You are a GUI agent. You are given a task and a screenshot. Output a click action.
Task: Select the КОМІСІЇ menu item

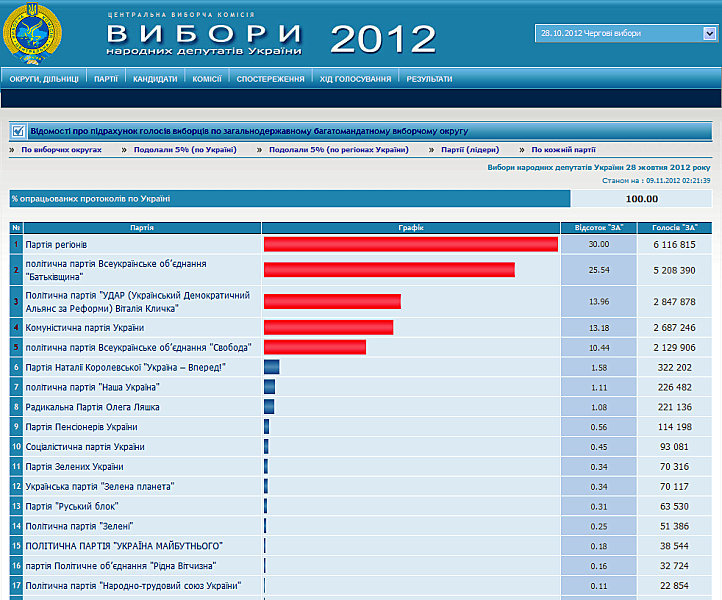[207, 79]
